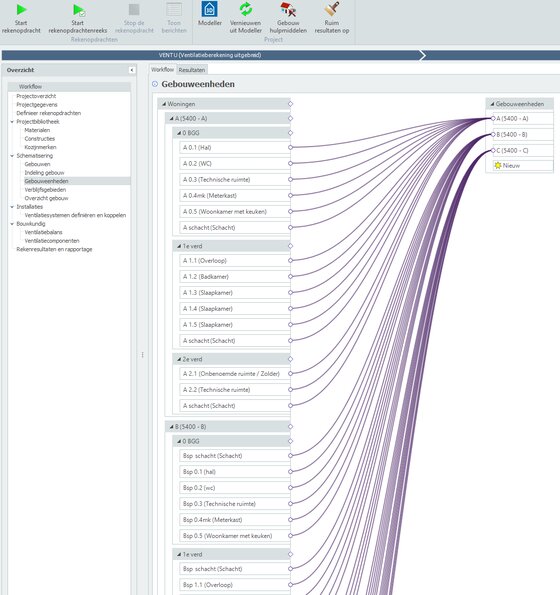Select row A 1.2 (Badkamer)
The height and width of the screenshot is (595, 560).
coord(234,277)
